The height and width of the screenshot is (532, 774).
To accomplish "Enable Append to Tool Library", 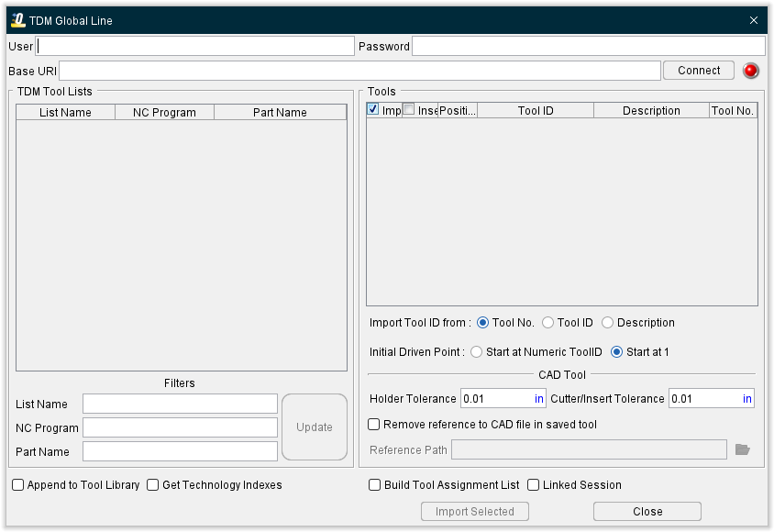I will (17, 484).
